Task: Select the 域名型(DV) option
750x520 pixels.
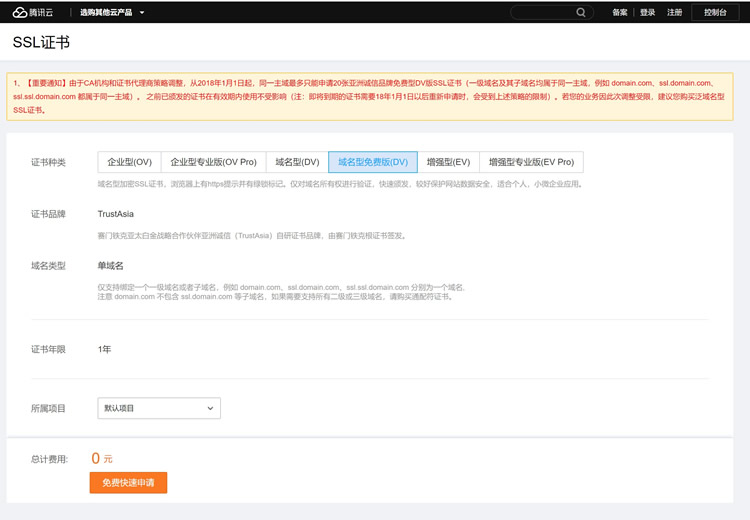Action: tap(297, 162)
